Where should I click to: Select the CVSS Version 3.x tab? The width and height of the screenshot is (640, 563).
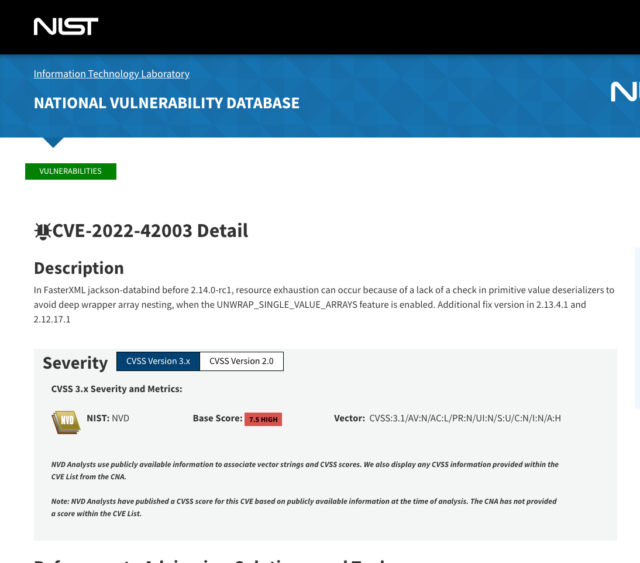tap(158, 361)
